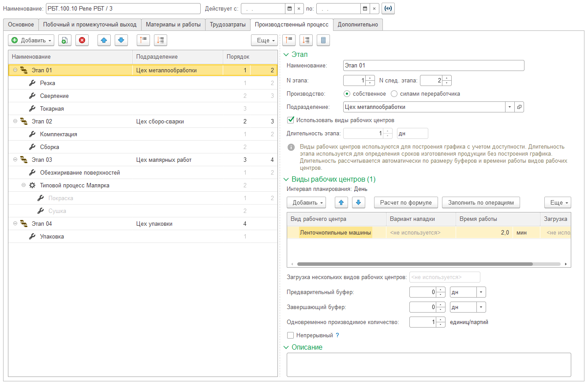
Task: Click the red delete icon in left toolbar
Action: pyautogui.click(x=82, y=40)
